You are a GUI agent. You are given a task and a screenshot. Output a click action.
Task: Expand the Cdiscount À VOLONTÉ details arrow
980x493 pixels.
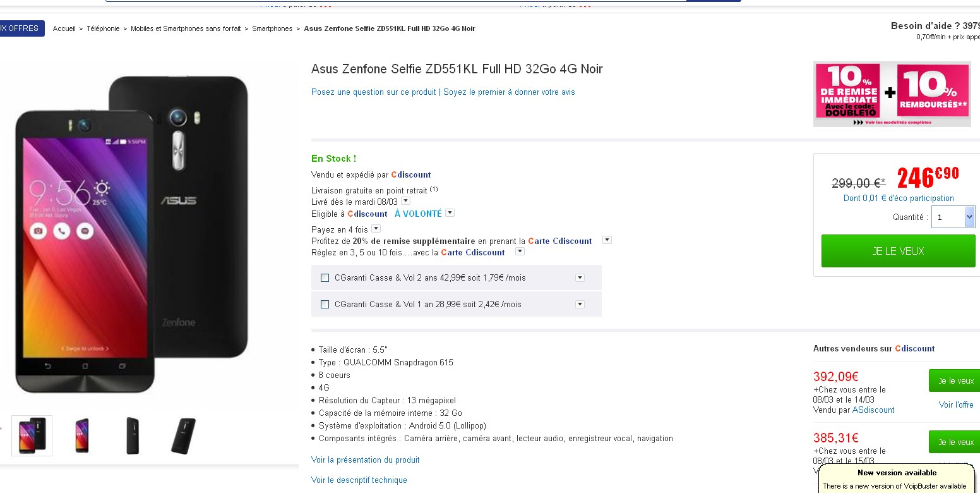(450, 213)
